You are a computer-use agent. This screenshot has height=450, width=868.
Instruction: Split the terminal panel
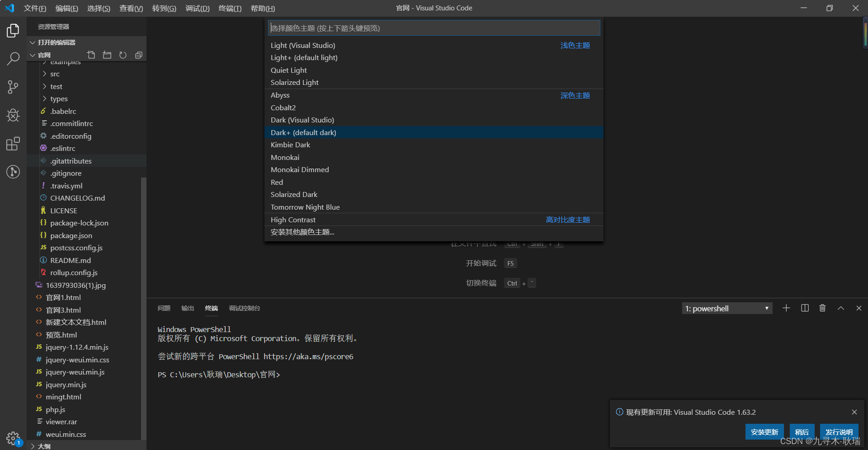pyautogui.click(x=805, y=308)
